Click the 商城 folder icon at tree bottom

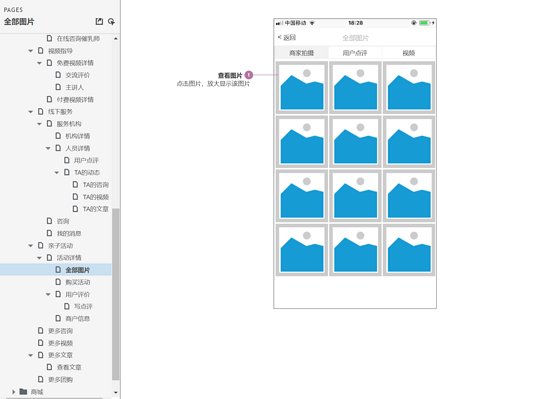(24, 391)
